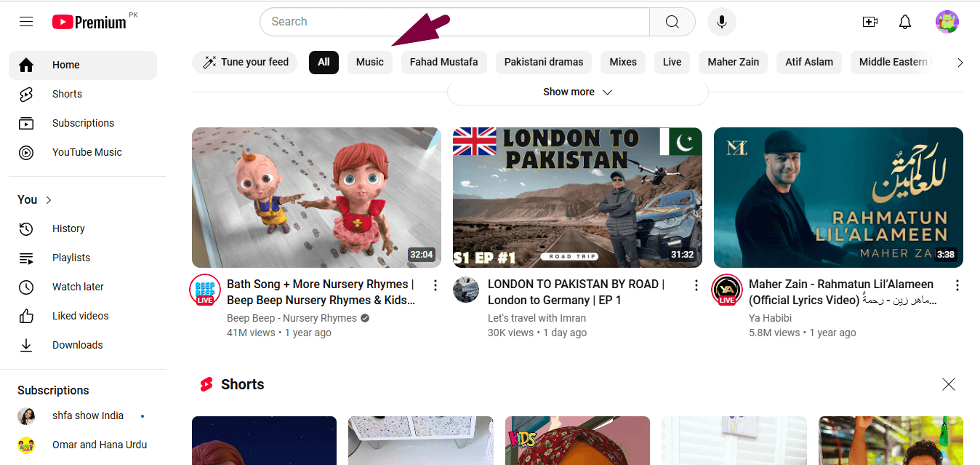Play the Rahmatun Lil'Alameen thumbnail

pyautogui.click(x=838, y=197)
